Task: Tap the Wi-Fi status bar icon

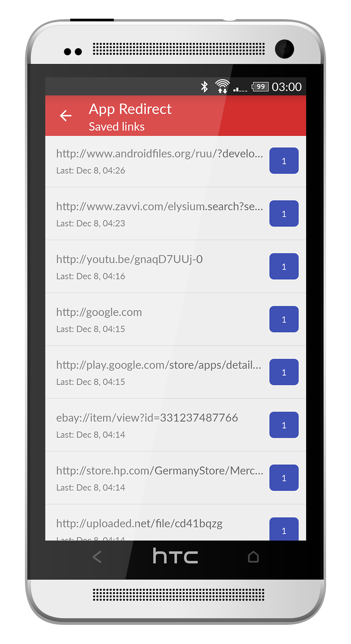Action: tap(222, 86)
